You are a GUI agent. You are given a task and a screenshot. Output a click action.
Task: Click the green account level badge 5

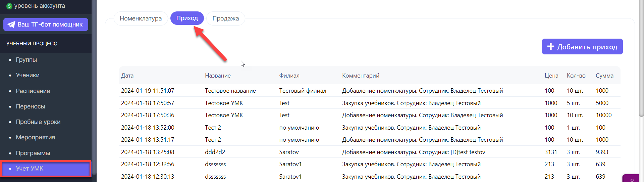(9, 6)
